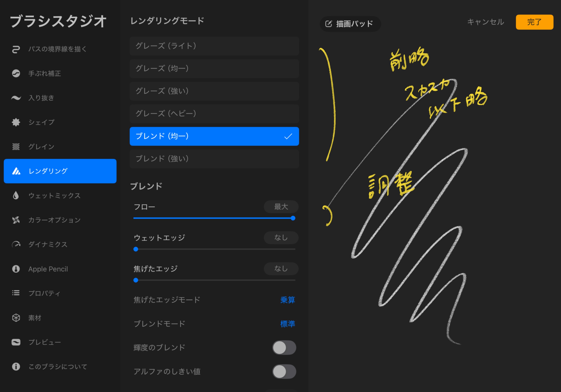The width and height of the screenshot is (561, 392).
Task: Select the Apple Pencil icon
Action: 16,269
